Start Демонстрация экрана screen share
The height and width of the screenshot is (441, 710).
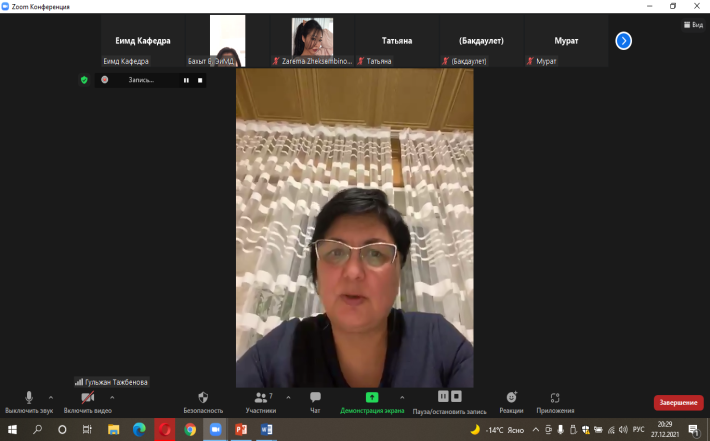(372, 398)
